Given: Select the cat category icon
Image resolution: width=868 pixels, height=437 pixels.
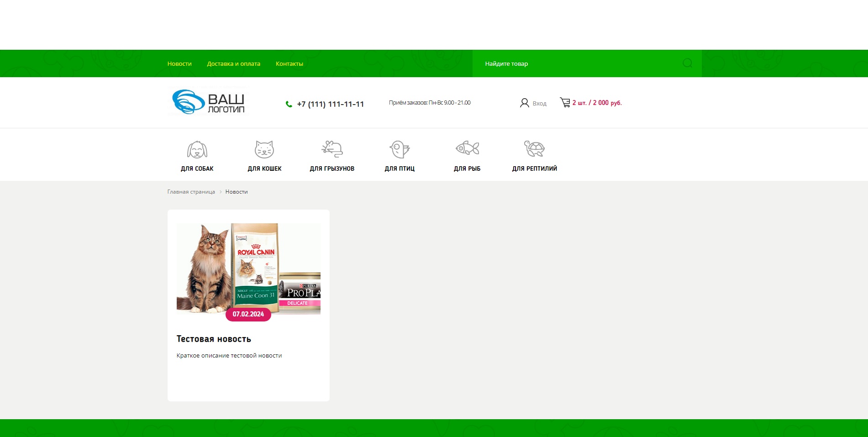Looking at the screenshot, I should (264, 149).
